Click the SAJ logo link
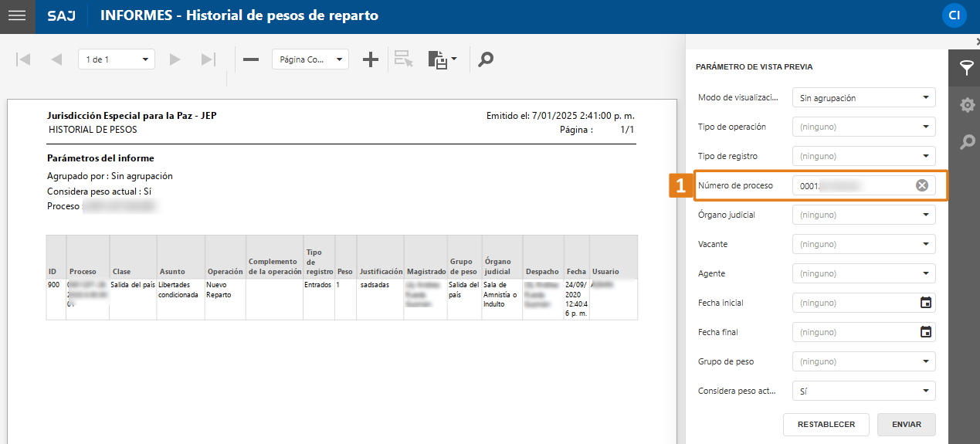The height and width of the screenshot is (444, 980). coord(61,15)
